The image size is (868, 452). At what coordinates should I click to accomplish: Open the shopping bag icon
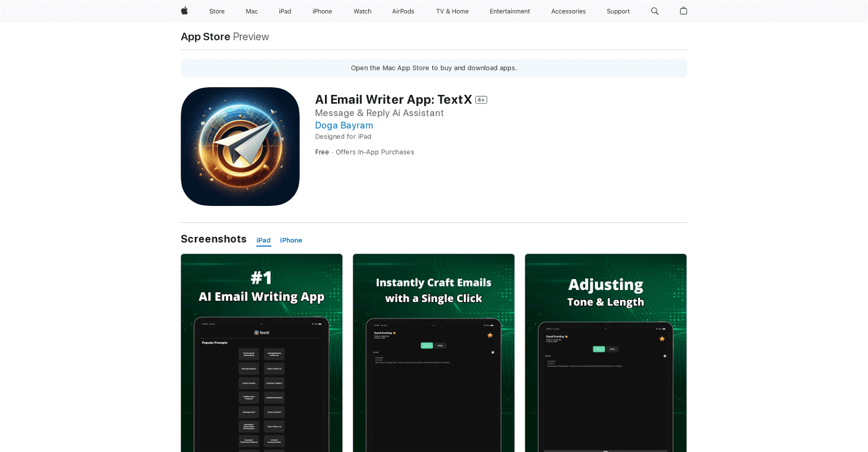(x=684, y=11)
